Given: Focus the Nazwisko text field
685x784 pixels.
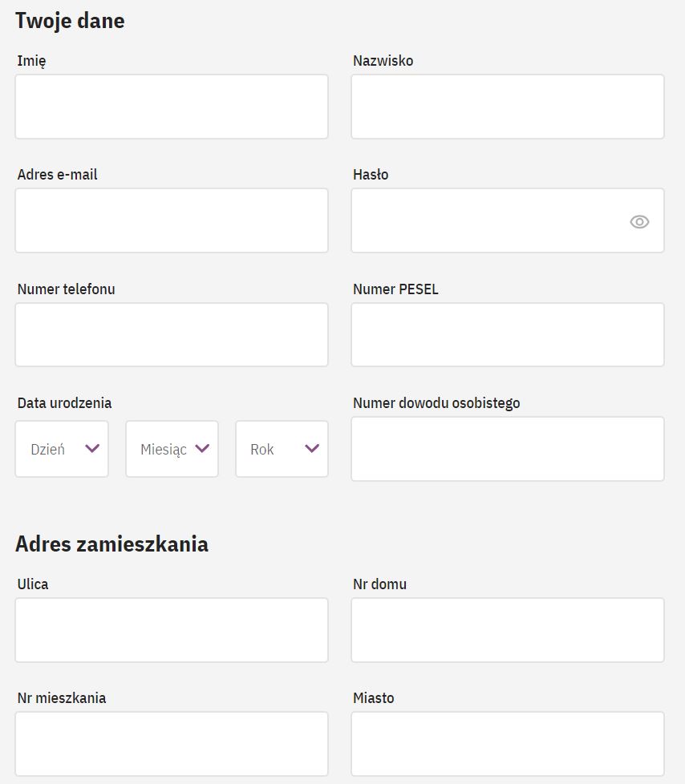Looking at the screenshot, I should (507, 107).
